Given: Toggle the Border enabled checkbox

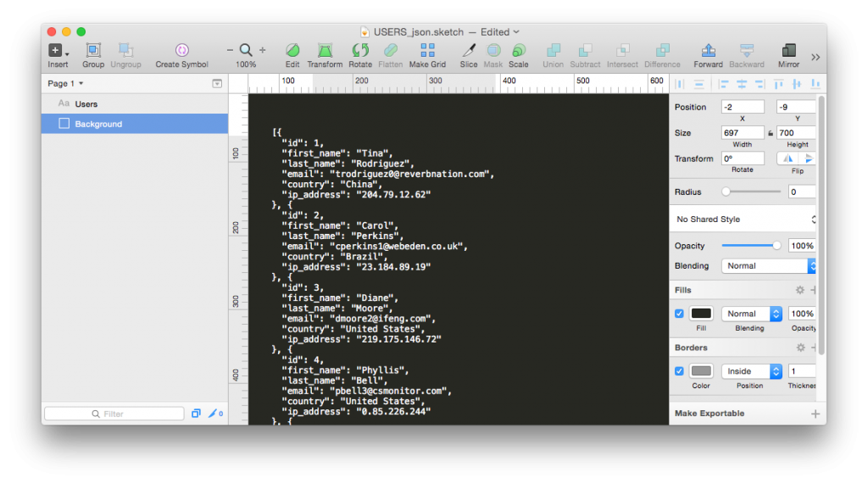Looking at the screenshot, I should (679, 371).
